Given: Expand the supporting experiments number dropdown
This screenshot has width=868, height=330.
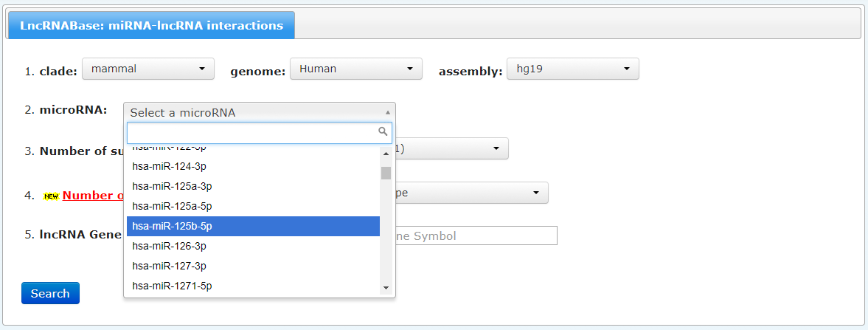Looking at the screenshot, I should pyautogui.click(x=452, y=148).
